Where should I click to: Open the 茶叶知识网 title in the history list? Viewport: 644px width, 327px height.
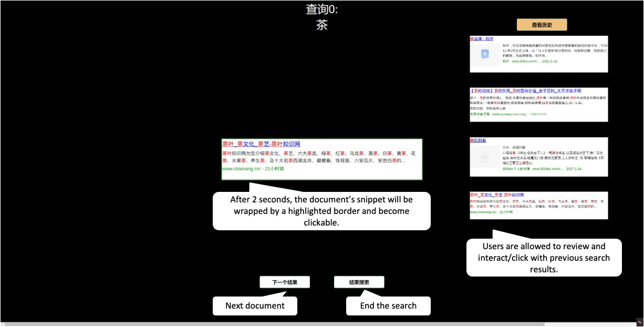[x=498, y=195]
